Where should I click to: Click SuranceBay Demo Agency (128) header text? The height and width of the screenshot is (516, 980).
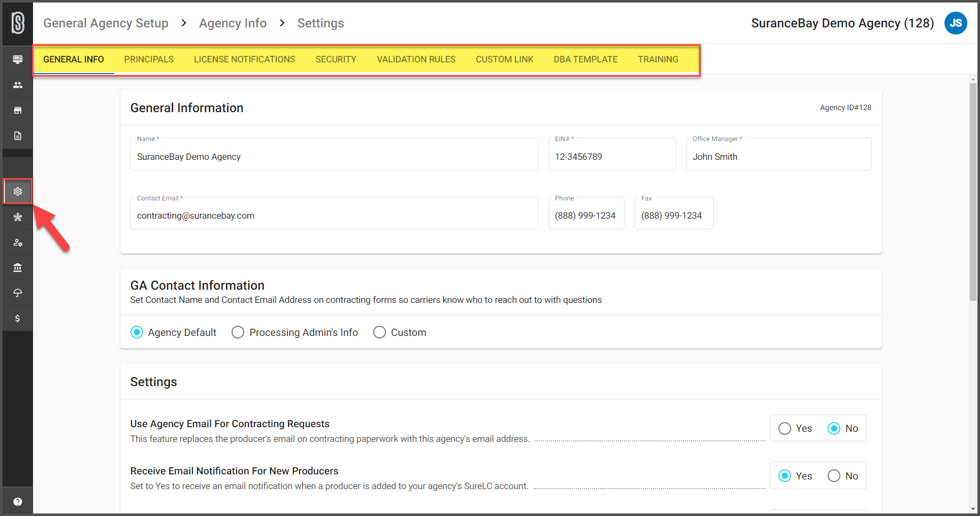click(842, 23)
